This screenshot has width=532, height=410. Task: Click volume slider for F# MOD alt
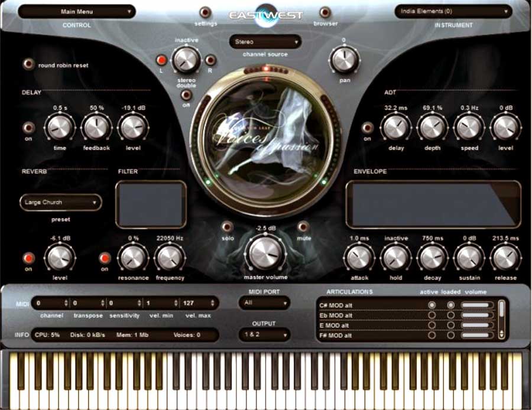[x=477, y=335]
